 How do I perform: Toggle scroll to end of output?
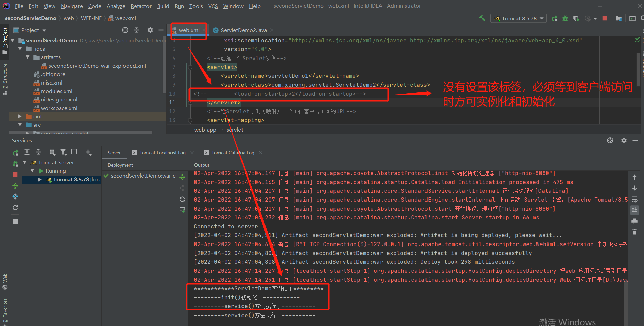635,210
